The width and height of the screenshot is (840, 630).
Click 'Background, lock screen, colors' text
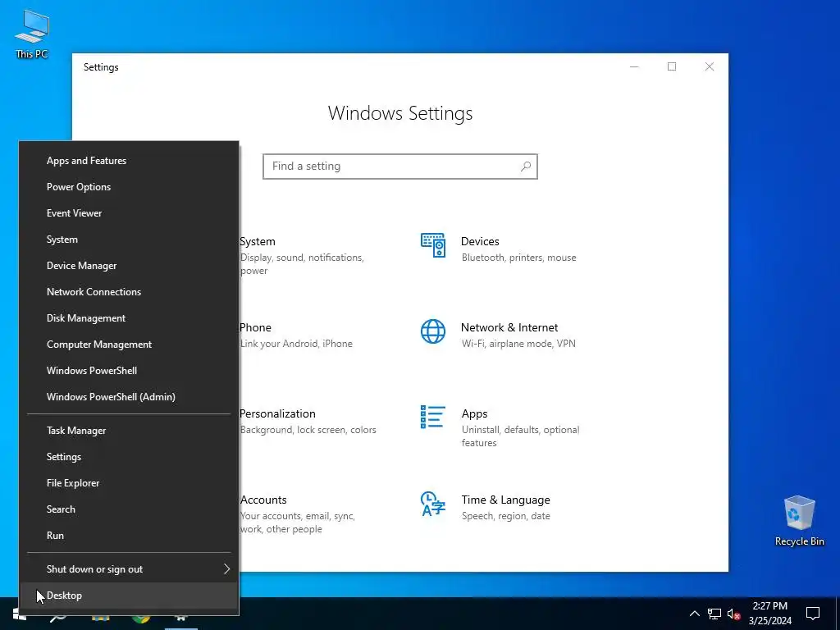pos(308,430)
